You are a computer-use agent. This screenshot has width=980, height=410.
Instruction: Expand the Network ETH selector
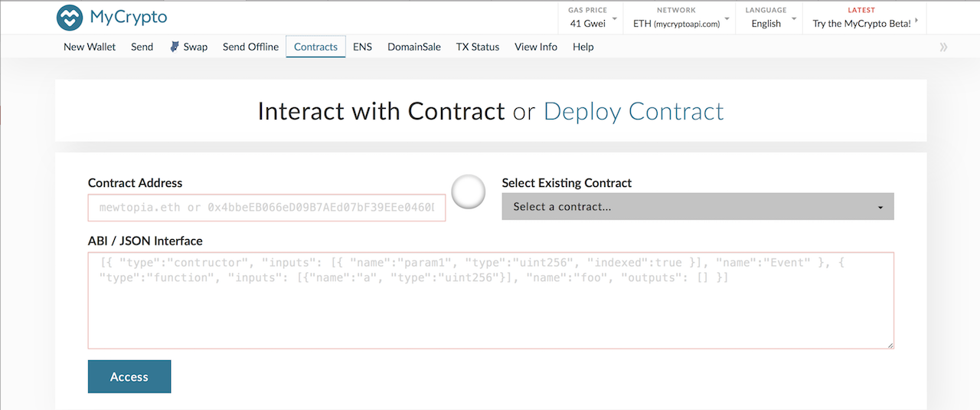[679, 18]
